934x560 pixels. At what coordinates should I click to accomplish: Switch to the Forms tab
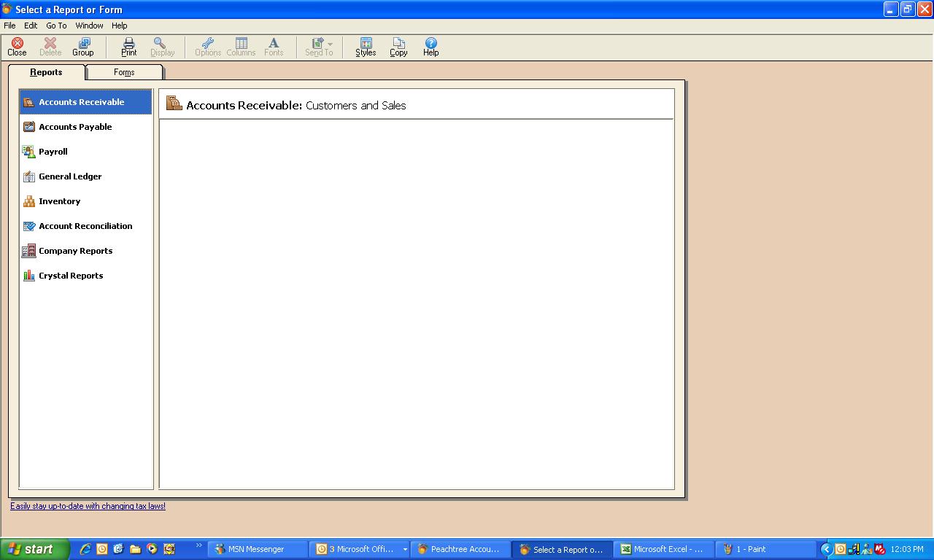(x=123, y=71)
